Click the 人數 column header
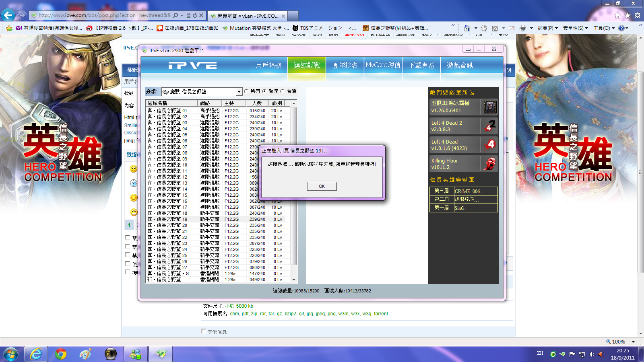 click(257, 103)
